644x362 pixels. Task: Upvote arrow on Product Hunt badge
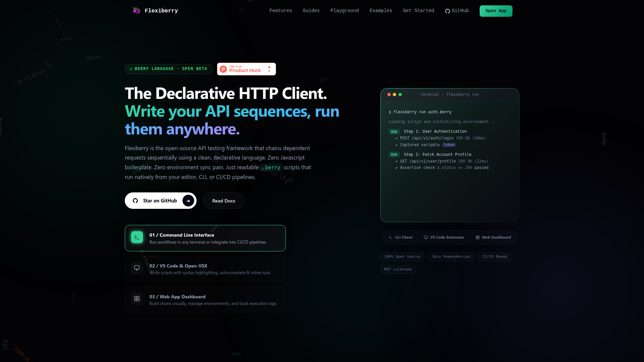269,67
